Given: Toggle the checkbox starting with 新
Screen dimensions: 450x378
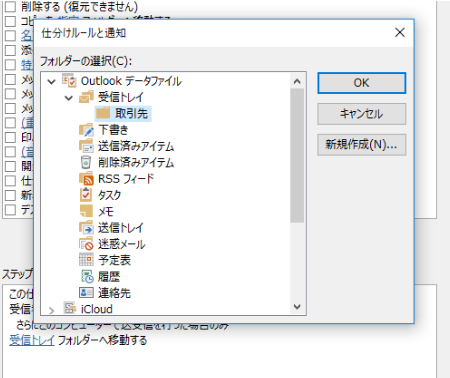Looking at the screenshot, I should click(10, 195).
